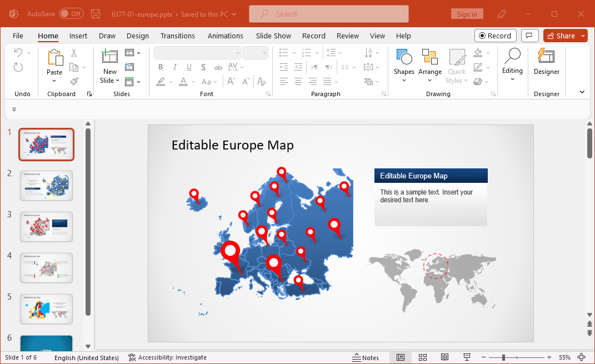The height and width of the screenshot is (364, 595).
Task: Click the Sign in button
Action: point(467,14)
